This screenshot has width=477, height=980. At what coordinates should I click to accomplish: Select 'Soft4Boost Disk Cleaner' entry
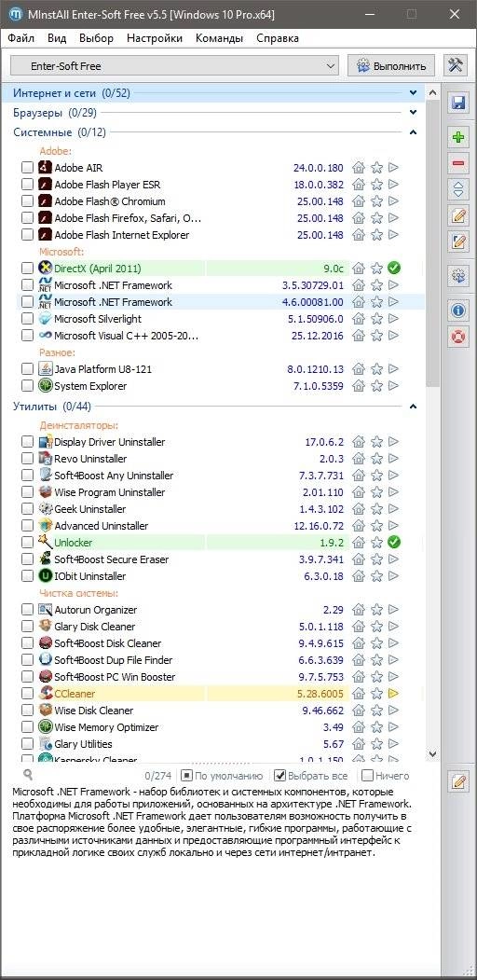[x=108, y=643]
